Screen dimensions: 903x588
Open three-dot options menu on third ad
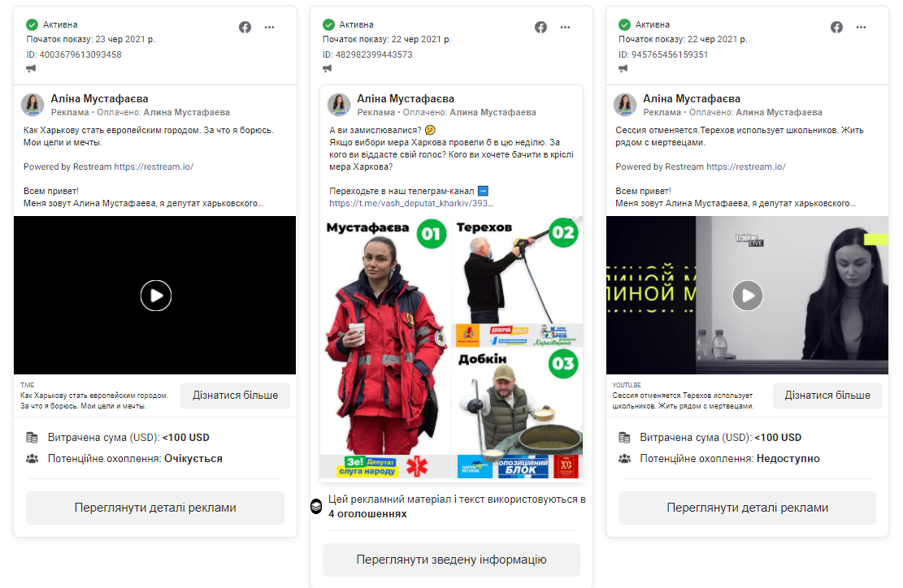[862, 27]
